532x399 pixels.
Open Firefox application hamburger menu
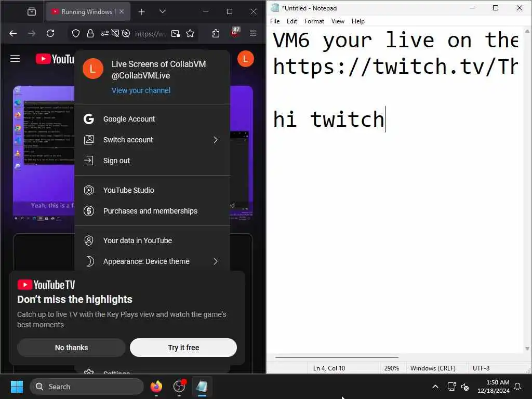[x=253, y=33]
